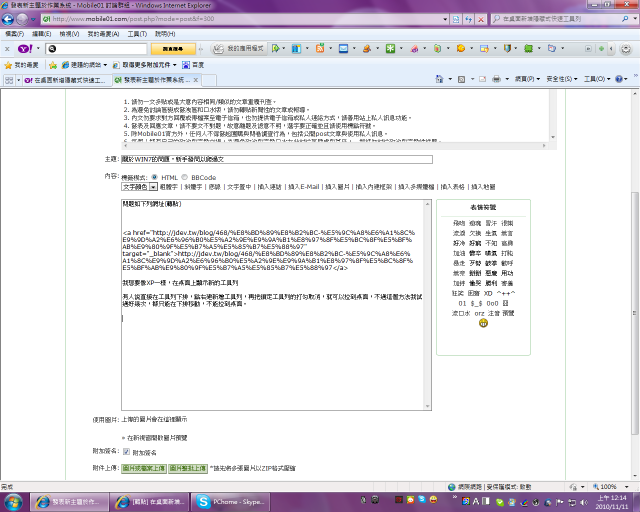This screenshot has width=640, height=512.
Task: Go back with the browser Back arrow
Action: point(8,19)
